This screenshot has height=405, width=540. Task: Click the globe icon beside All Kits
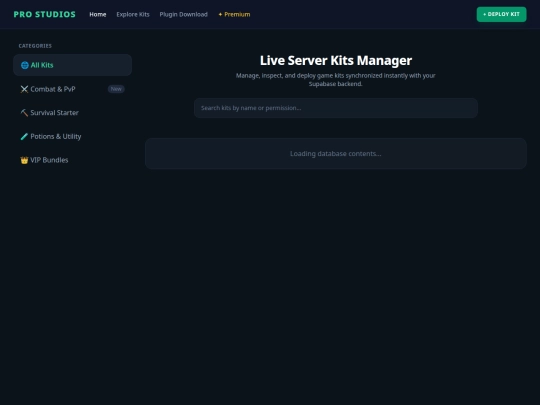click(25, 65)
